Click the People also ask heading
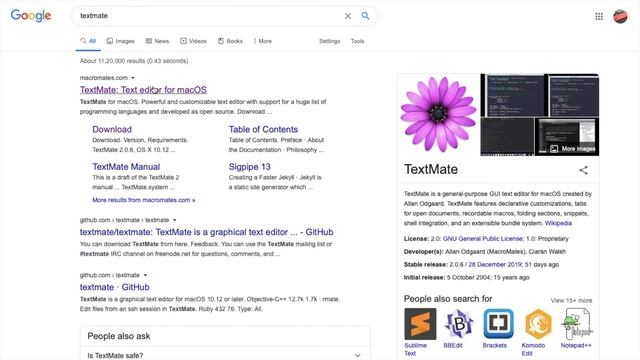 coord(119,336)
